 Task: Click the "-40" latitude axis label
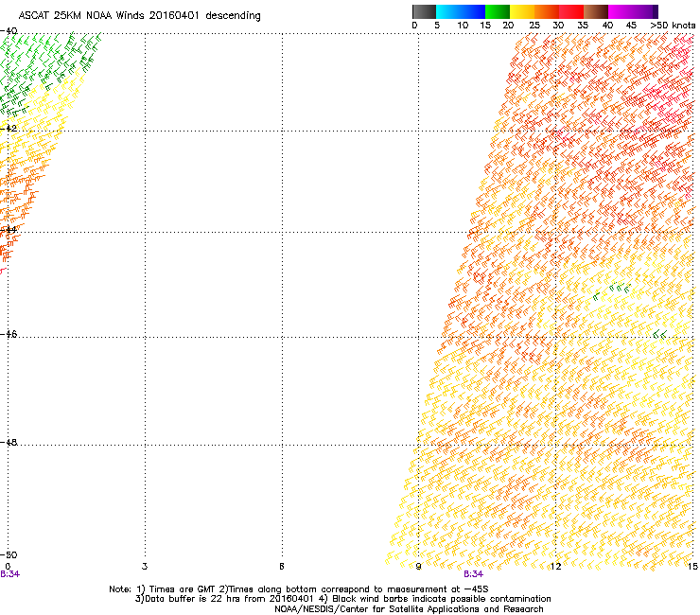pos(9,31)
